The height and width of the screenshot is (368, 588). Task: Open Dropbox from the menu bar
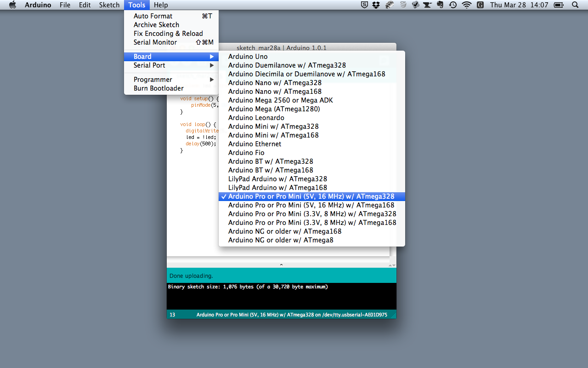(376, 5)
